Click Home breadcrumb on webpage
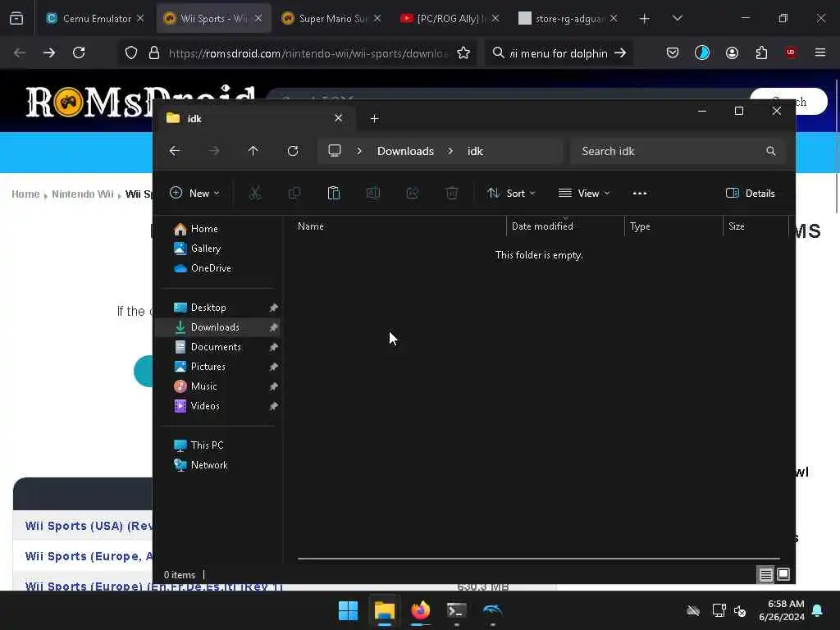The width and height of the screenshot is (840, 630). pyautogui.click(x=25, y=194)
